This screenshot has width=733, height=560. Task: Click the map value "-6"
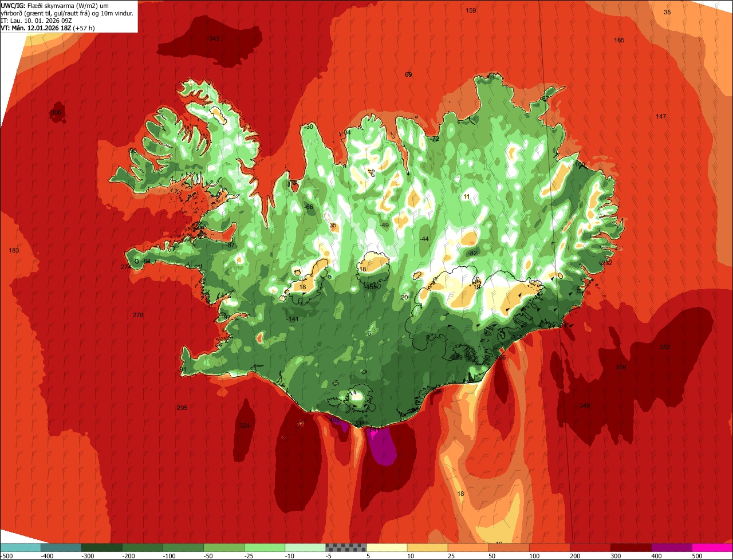pos(368,334)
